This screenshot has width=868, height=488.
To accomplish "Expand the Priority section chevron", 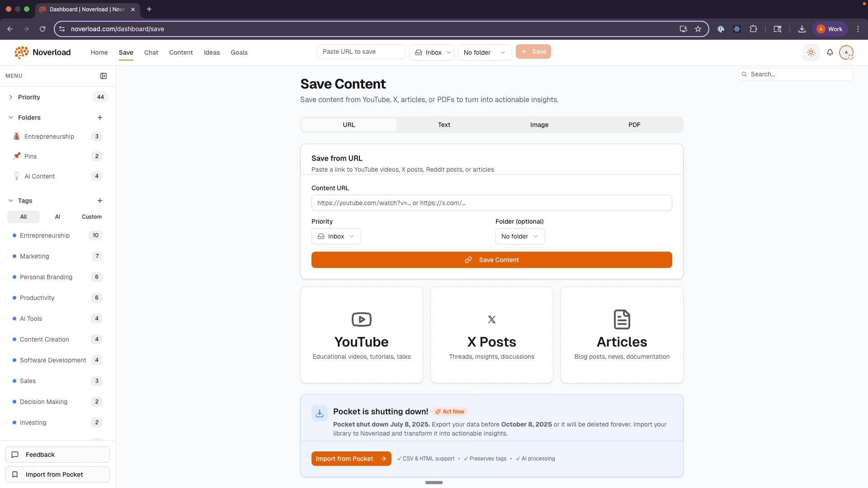I will point(11,97).
